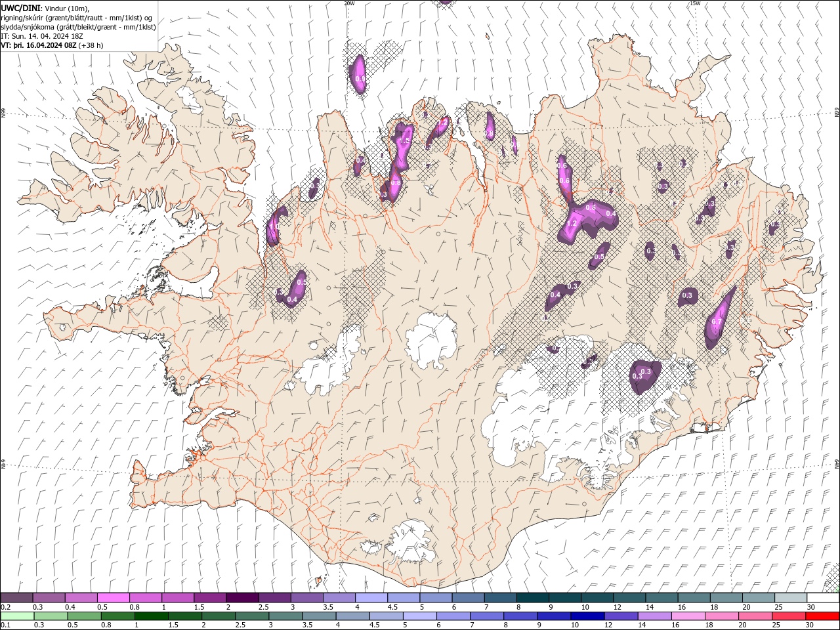Select the white 30 snow legend swatch
The width and height of the screenshot is (840, 630).
pos(824,598)
